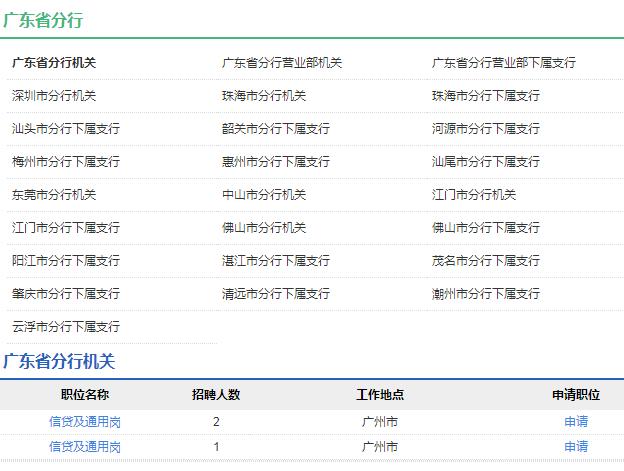Image resolution: width=624 pixels, height=471 pixels.
Task: Click 茂名市分行下属支行 link
Action: coord(485,261)
